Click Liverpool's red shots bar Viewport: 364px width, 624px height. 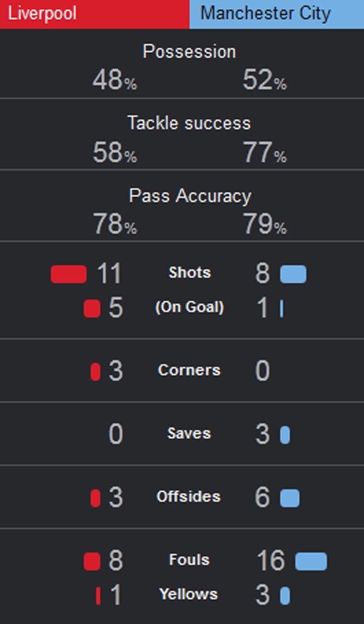click(x=69, y=274)
